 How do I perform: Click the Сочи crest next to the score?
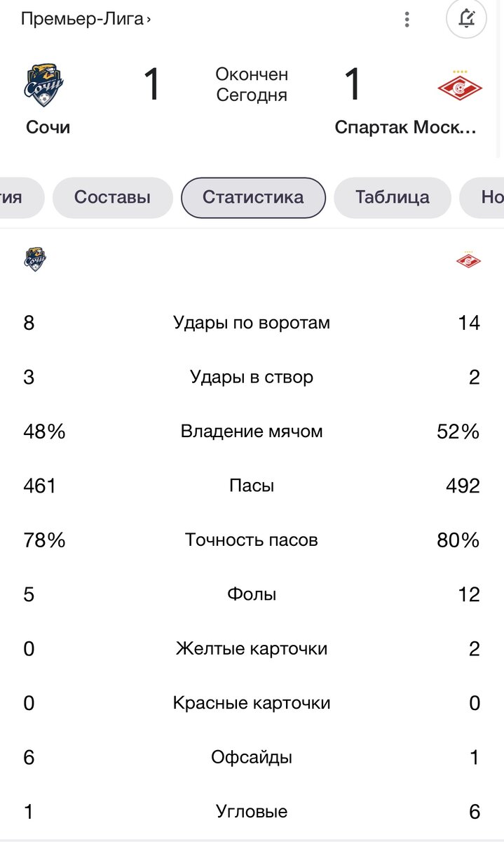point(46,83)
